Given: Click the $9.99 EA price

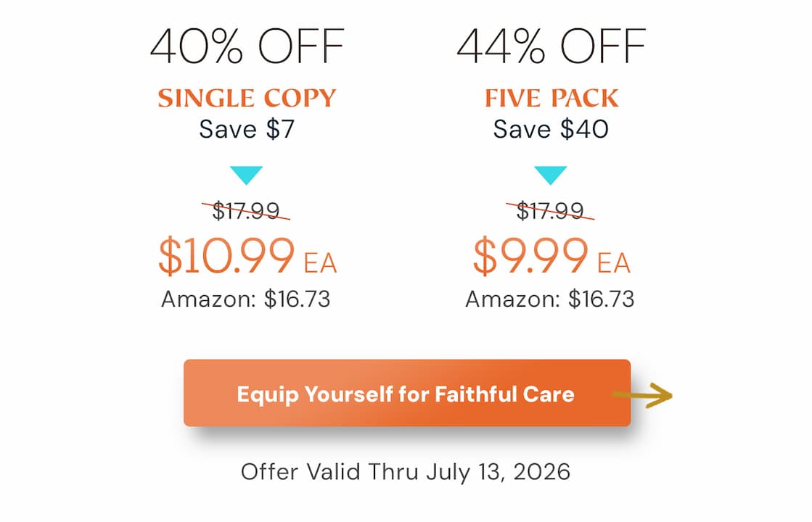Looking at the screenshot, I should 551,256.
